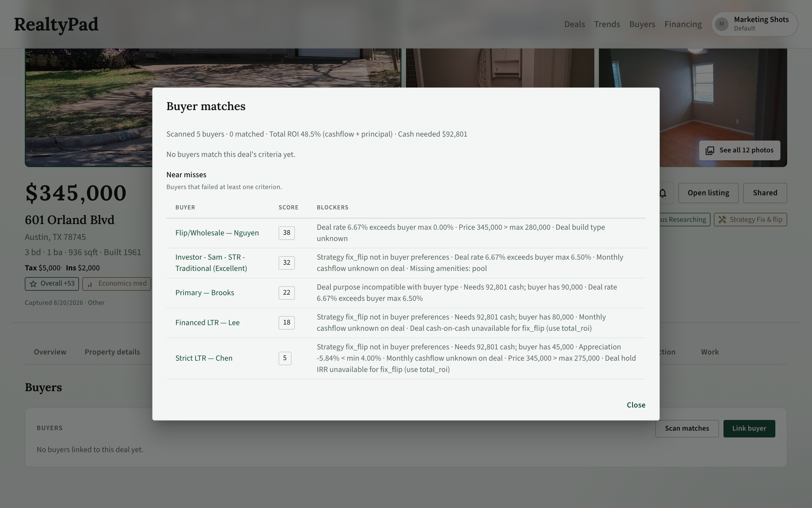Click the Scan matches button
The image size is (812, 508).
[687, 428]
